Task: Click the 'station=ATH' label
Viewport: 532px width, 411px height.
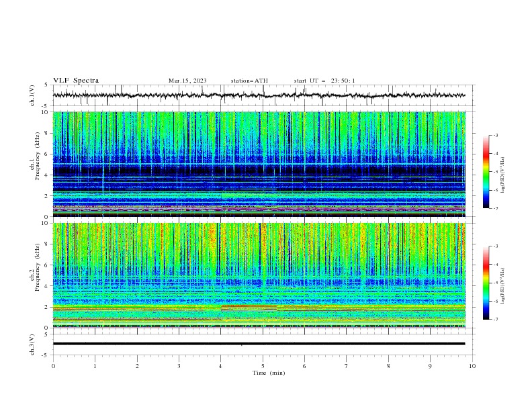Action: [x=249, y=81]
